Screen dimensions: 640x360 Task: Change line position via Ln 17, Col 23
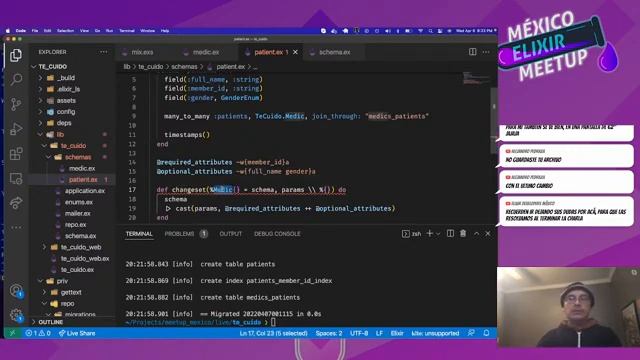(273, 333)
